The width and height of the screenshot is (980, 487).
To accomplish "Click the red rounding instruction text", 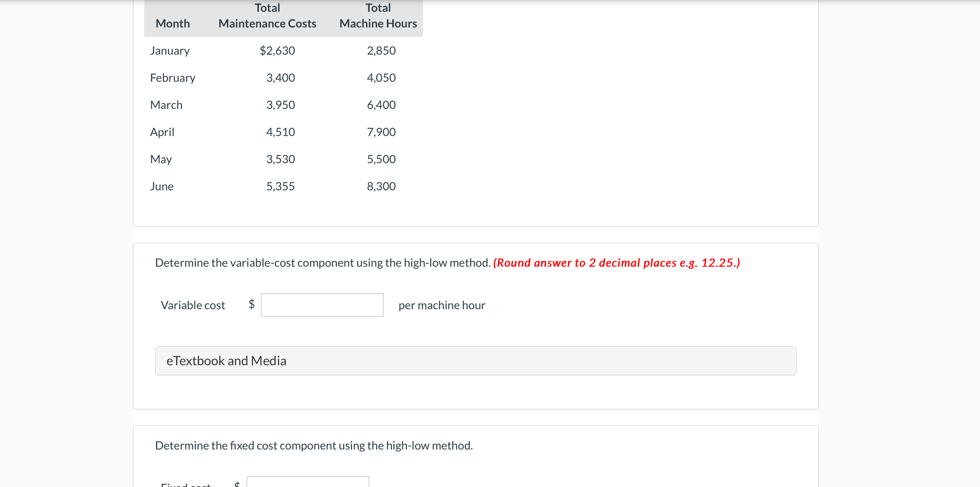I will pos(616,263).
